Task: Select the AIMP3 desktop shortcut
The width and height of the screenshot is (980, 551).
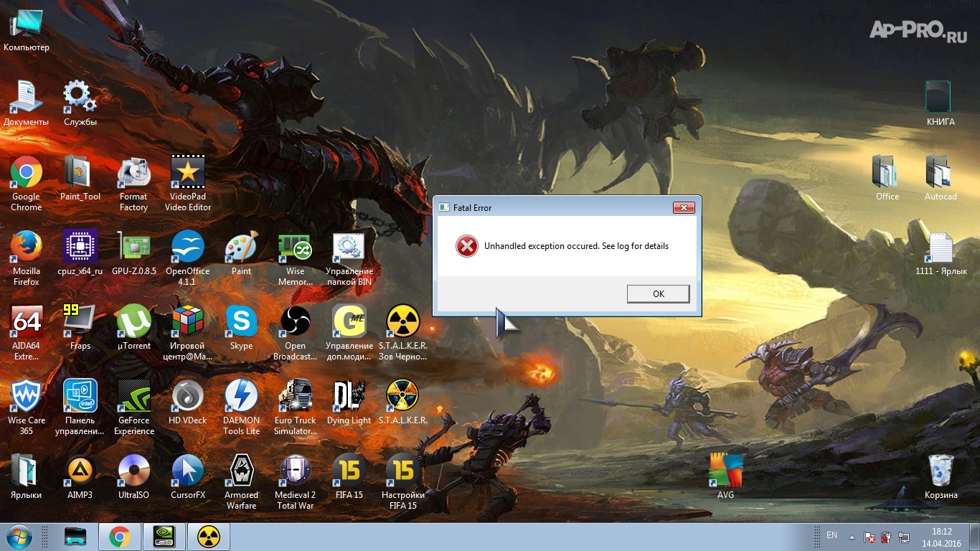Action: point(80,478)
